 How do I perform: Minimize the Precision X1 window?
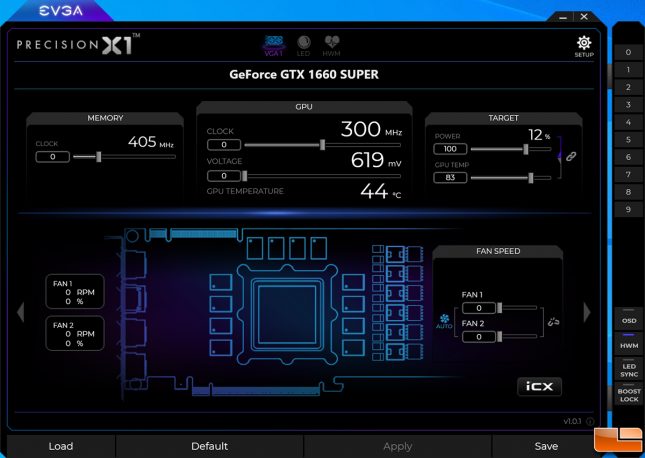563,17
